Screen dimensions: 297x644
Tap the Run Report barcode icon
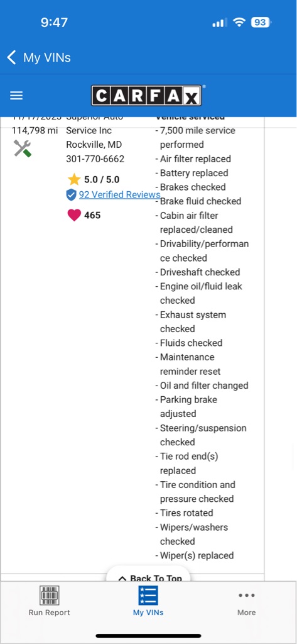[49, 596]
